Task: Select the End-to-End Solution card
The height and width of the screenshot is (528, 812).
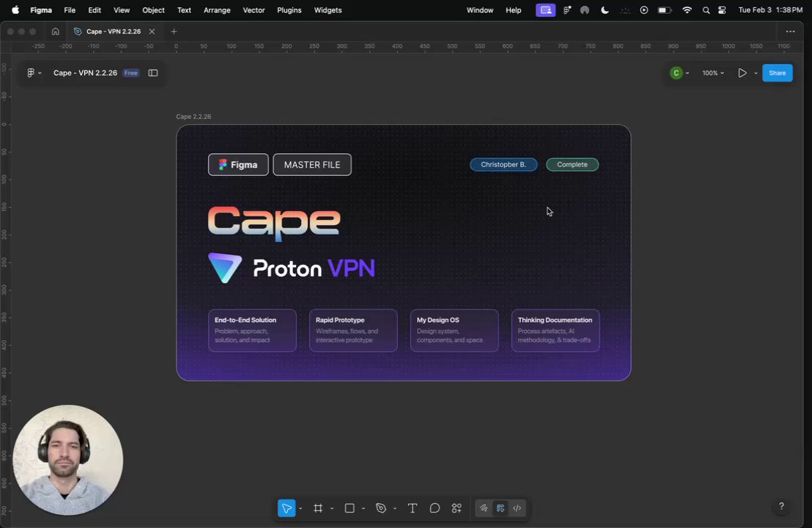Action: click(x=252, y=331)
